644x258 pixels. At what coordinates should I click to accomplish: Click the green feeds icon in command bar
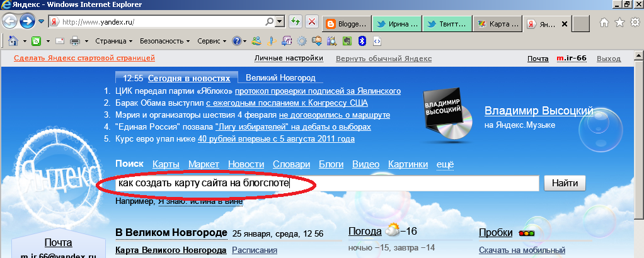(x=37, y=41)
